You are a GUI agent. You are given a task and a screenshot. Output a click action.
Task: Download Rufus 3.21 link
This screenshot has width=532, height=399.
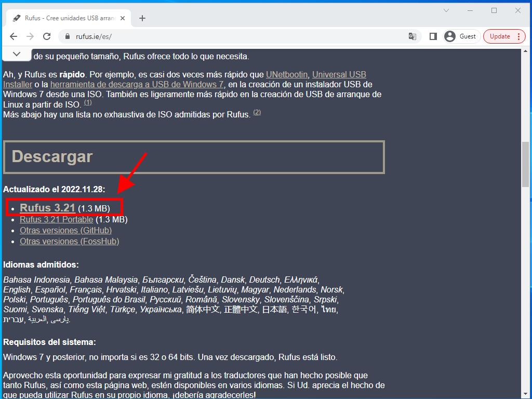(47, 208)
